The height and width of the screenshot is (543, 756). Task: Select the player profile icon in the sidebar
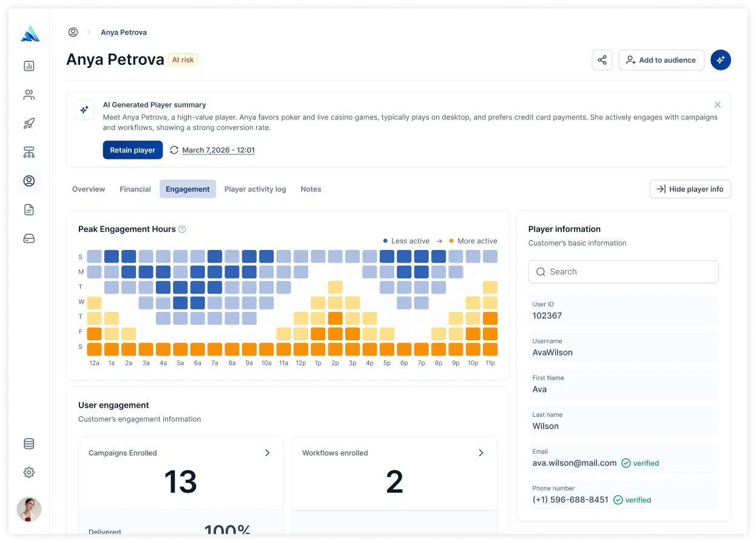point(29,181)
